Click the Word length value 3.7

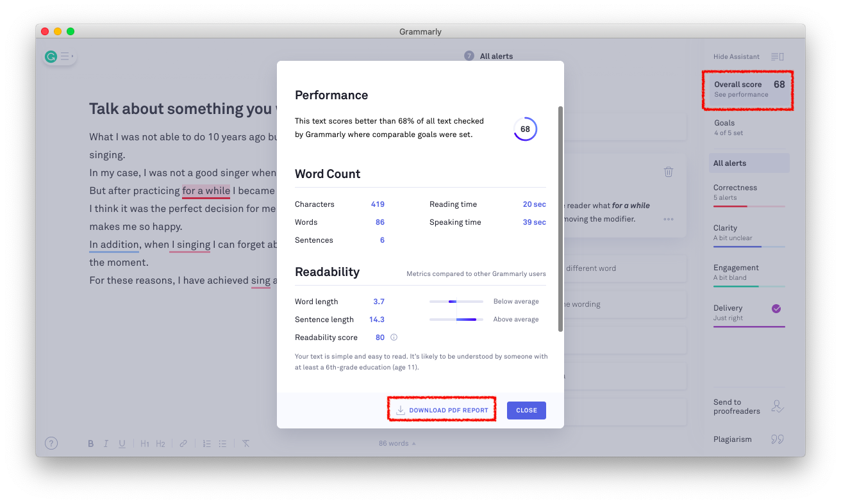click(x=379, y=302)
